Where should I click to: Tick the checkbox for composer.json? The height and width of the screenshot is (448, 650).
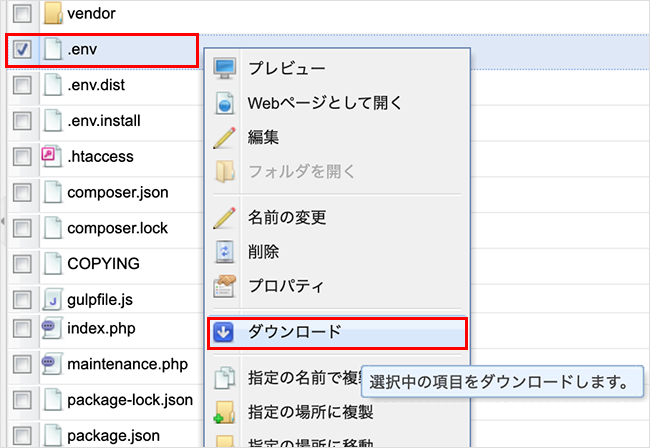[23, 193]
